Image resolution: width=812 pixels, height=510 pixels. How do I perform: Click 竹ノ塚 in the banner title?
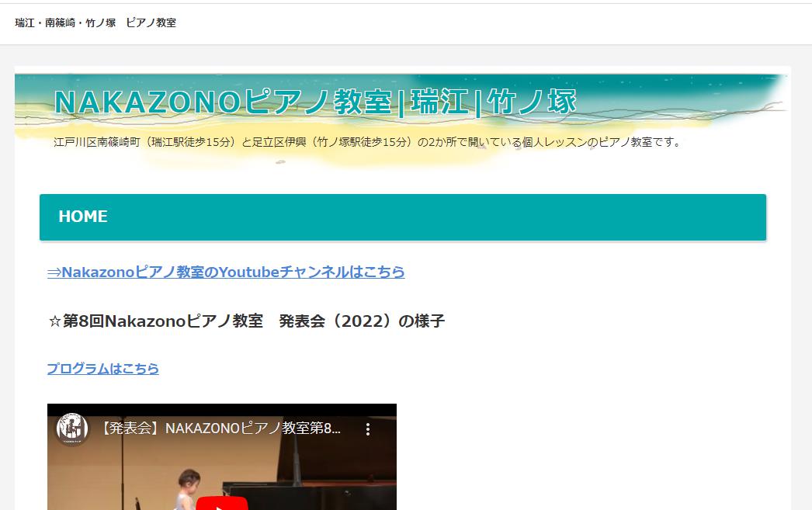[x=532, y=102]
